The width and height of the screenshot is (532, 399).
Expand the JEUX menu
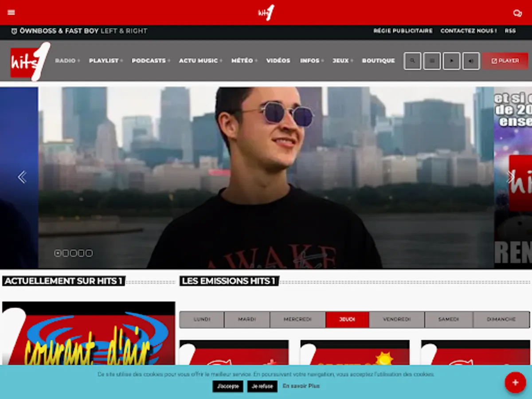[x=343, y=61]
